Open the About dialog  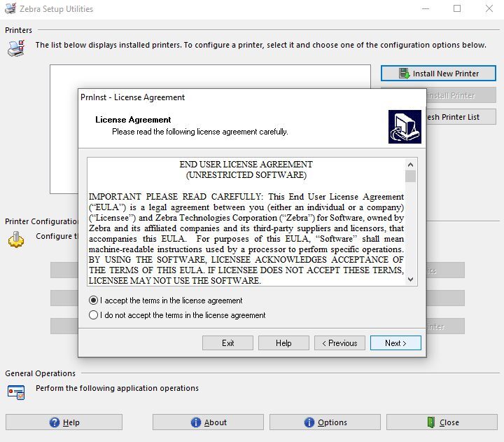[x=208, y=422]
